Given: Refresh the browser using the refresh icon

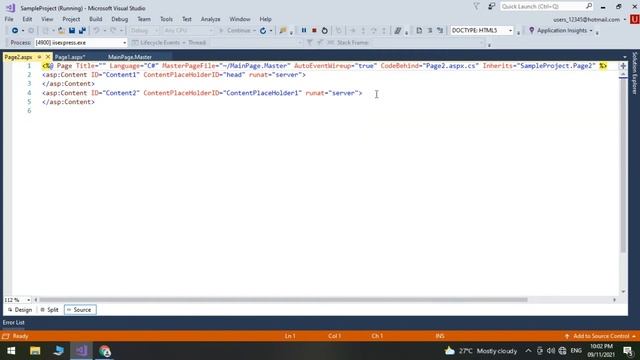Looking at the screenshot, I should click(x=263, y=31).
